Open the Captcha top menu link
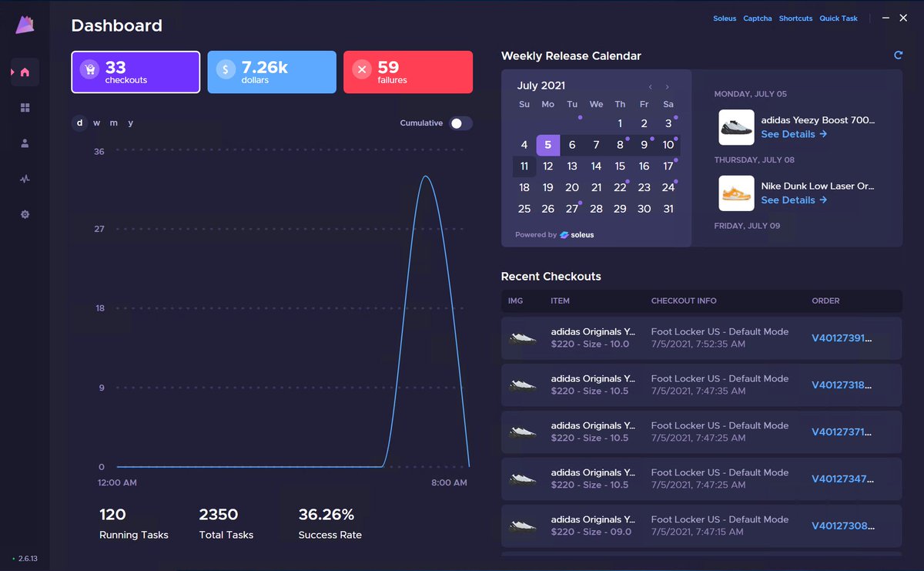This screenshot has height=571, width=924. pyautogui.click(x=758, y=18)
